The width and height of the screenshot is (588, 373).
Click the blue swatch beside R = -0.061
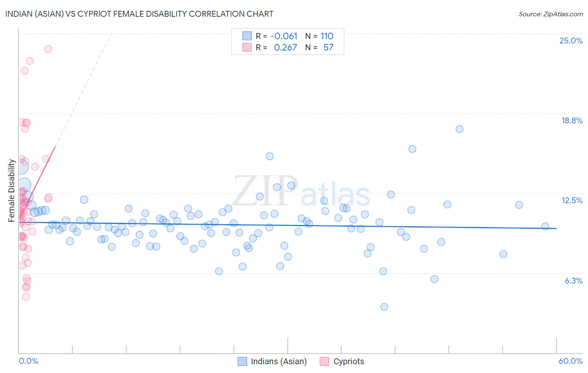[x=247, y=36]
